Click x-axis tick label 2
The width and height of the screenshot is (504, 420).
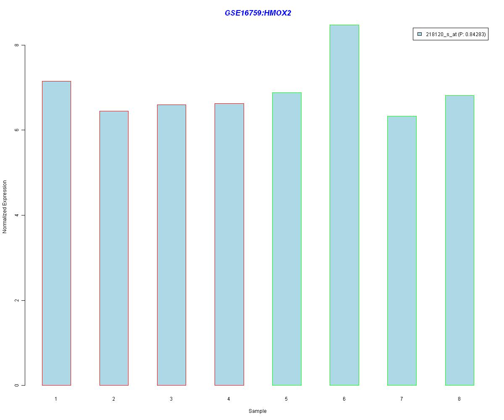pyautogui.click(x=113, y=399)
